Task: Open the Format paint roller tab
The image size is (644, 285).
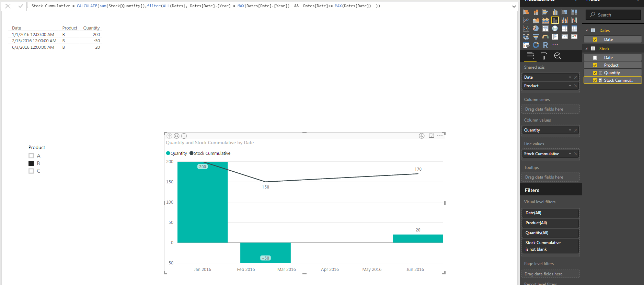Action: click(544, 56)
